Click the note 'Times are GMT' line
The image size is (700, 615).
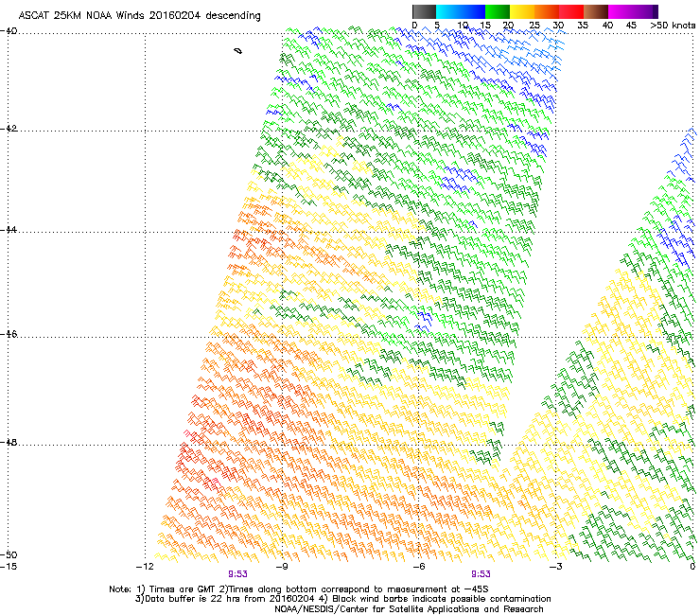pyautogui.click(x=299, y=589)
